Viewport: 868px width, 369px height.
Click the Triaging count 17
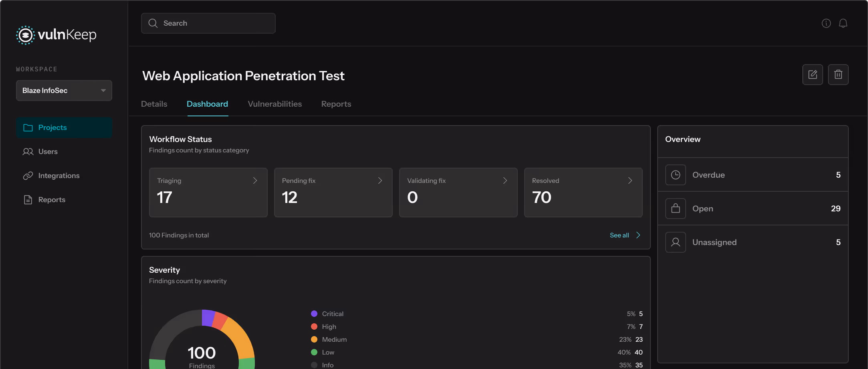[165, 197]
